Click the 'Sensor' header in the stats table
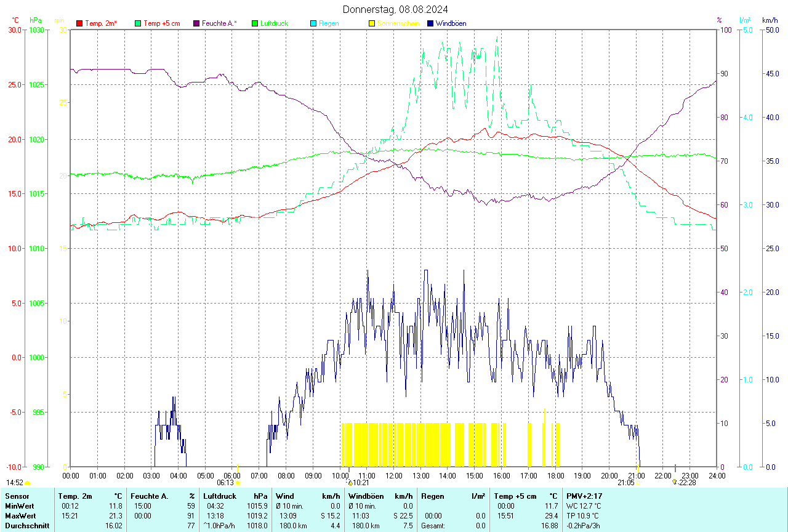The image size is (788, 532). tap(17, 496)
